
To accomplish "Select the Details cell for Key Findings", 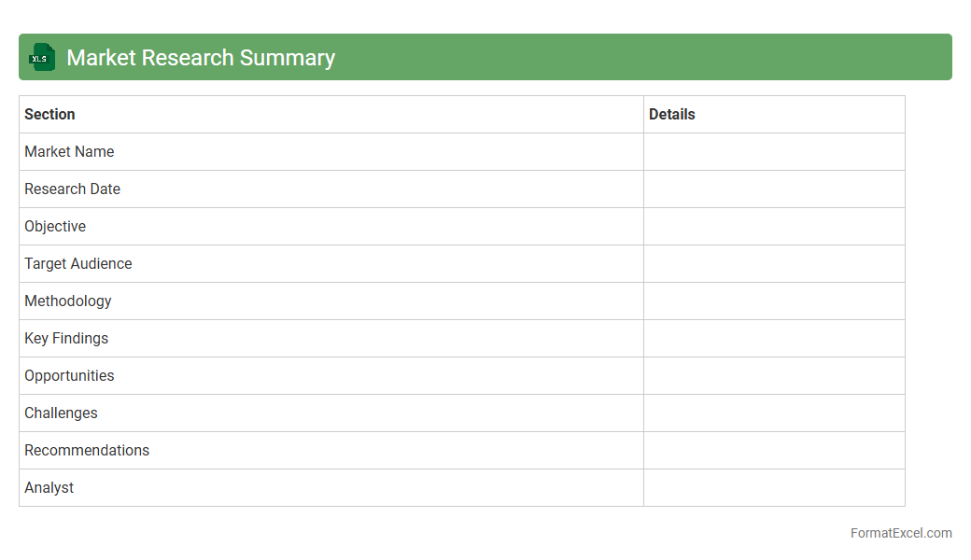I will pyautogui.click(x=774, y=338).
